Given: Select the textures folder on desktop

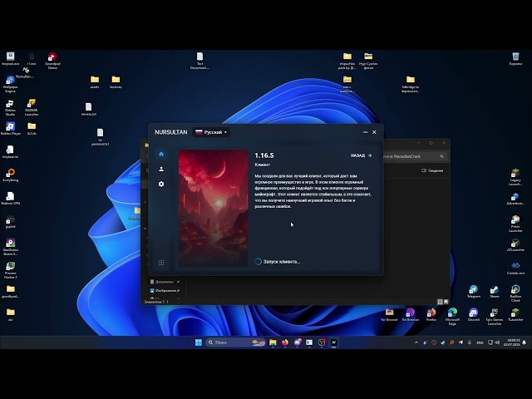Looking at the screenshot, I should point(116,81).
